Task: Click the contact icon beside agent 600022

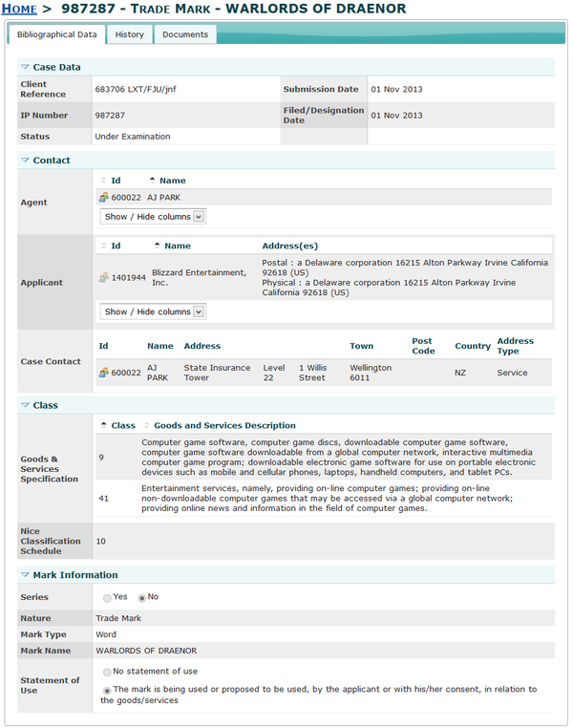Action: (x=103, y=197)
